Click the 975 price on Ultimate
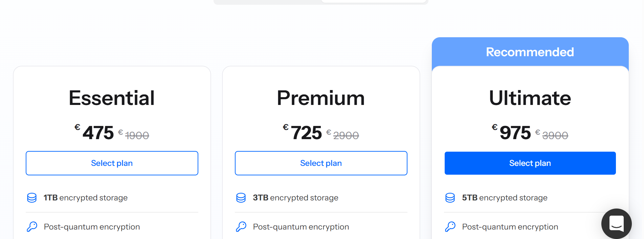Viewport: 644px width, 239px height. click(x=515, y=132)
